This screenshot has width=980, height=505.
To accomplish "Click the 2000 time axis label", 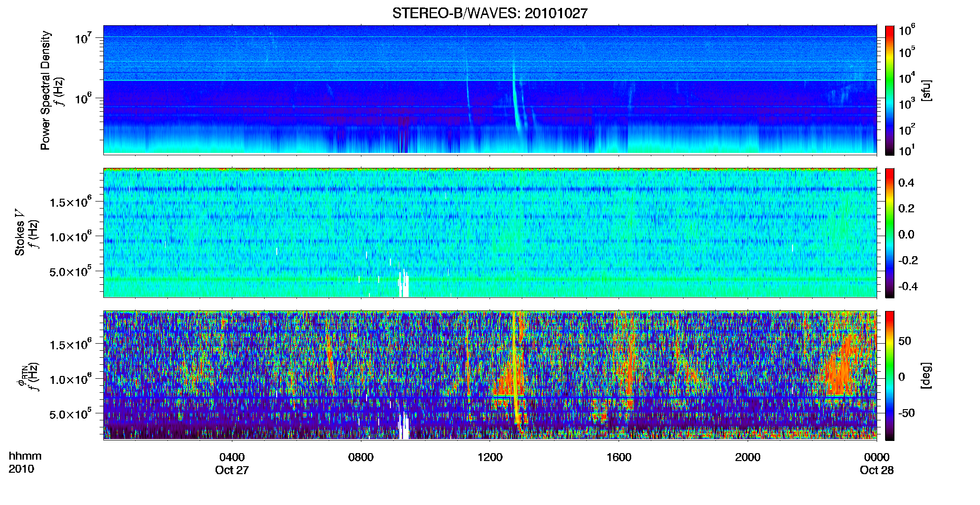I will pyautogui.click(x=748, y=457).
